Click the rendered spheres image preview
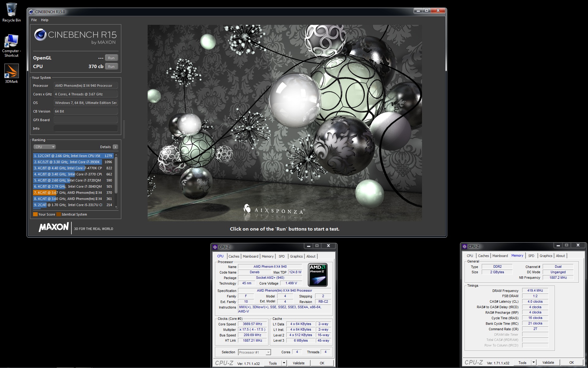Viewport: 588px width, 368px height. click(285, 123)
